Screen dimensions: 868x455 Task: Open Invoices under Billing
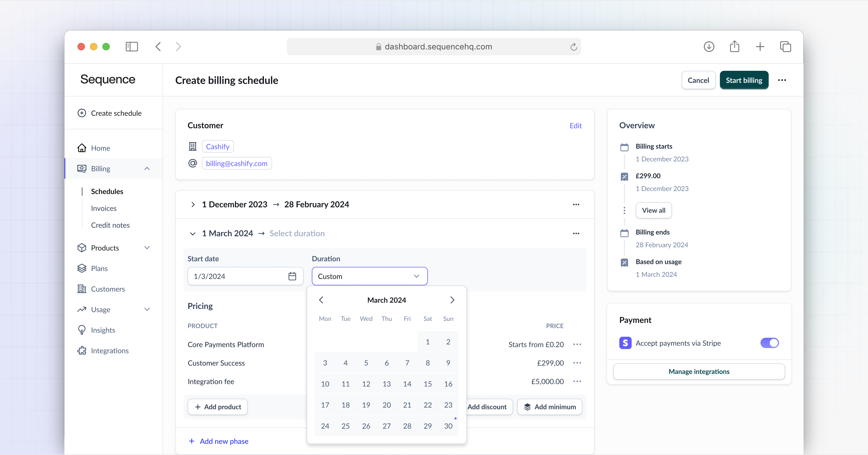click(x=104, y=208)
